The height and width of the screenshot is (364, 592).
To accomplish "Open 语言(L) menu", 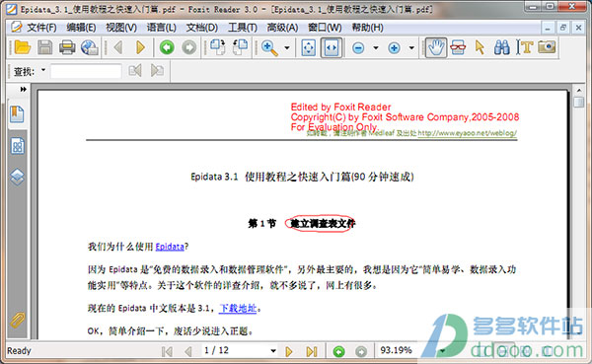I will [161, 28].
